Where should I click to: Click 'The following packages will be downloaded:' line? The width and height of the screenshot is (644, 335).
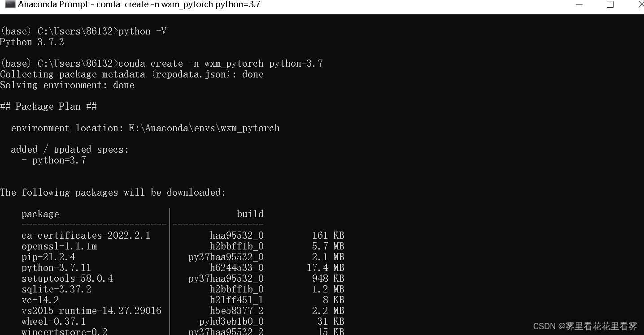coord(113,193)
